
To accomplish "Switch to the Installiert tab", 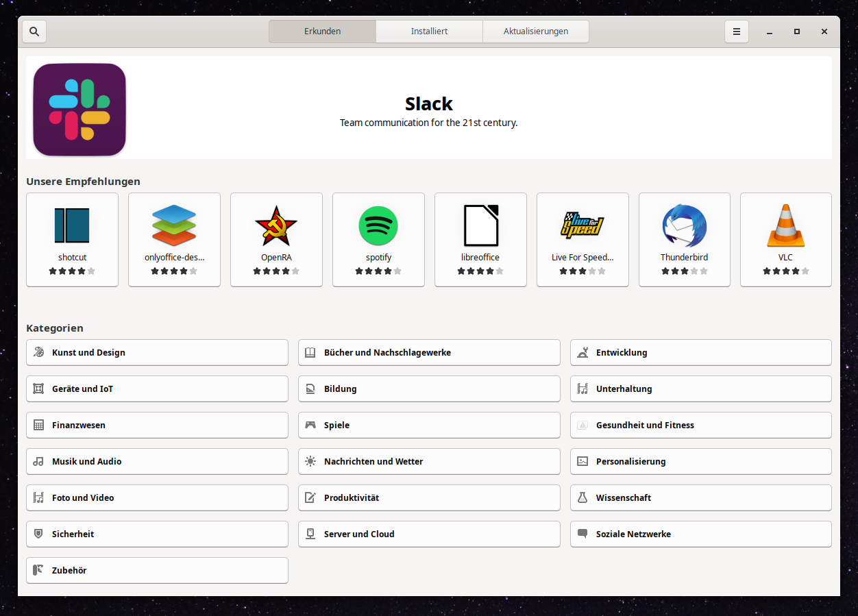I will (430, 32).
